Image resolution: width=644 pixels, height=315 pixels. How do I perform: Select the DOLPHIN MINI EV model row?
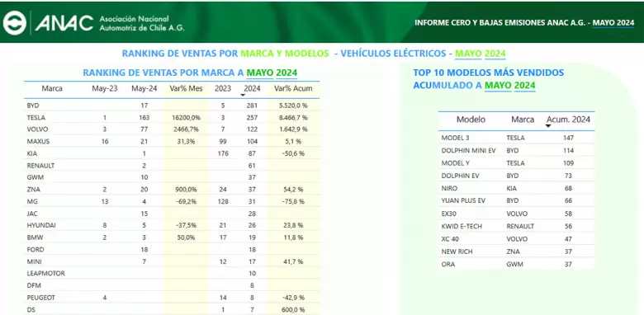click(516, 151)
